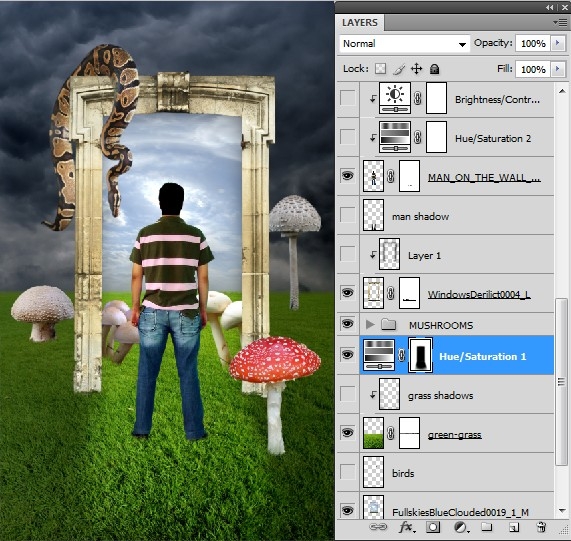Image resolution: width=571 pixels, height=541 pixels.
Task: Enable Lock position icon
Action: tap(417, 69)
